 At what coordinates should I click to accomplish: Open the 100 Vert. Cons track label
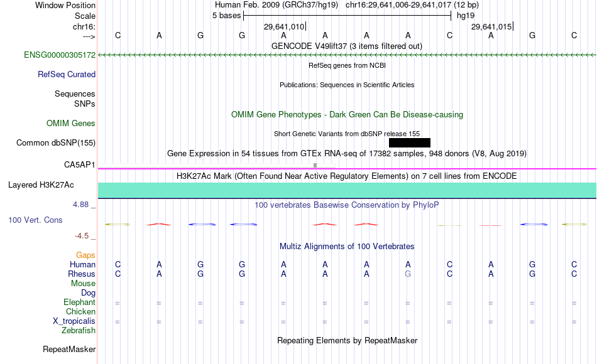35,220
